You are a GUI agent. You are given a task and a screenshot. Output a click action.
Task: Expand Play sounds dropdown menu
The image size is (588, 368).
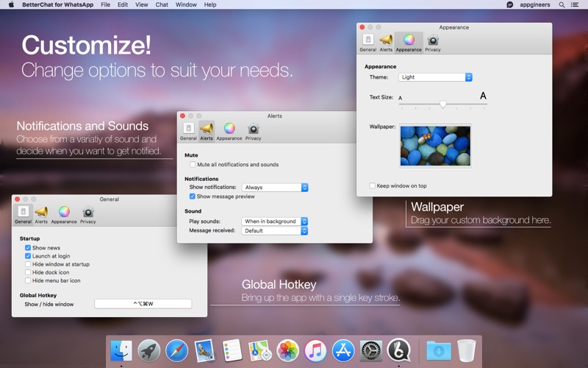pos(275,222)
